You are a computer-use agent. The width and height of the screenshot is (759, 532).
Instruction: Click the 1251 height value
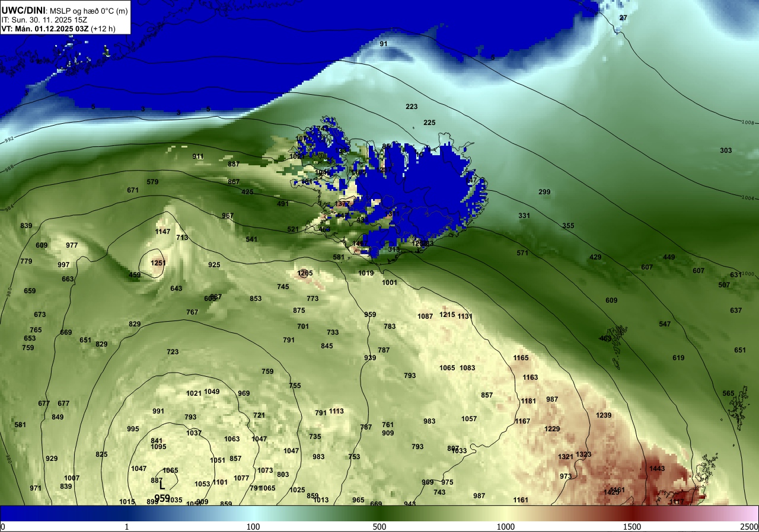158,263
